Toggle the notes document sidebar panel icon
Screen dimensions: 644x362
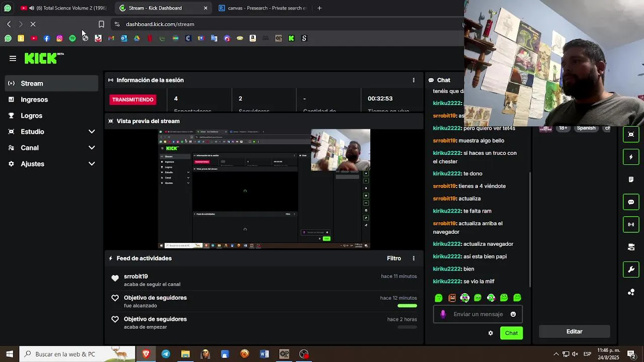631,179
